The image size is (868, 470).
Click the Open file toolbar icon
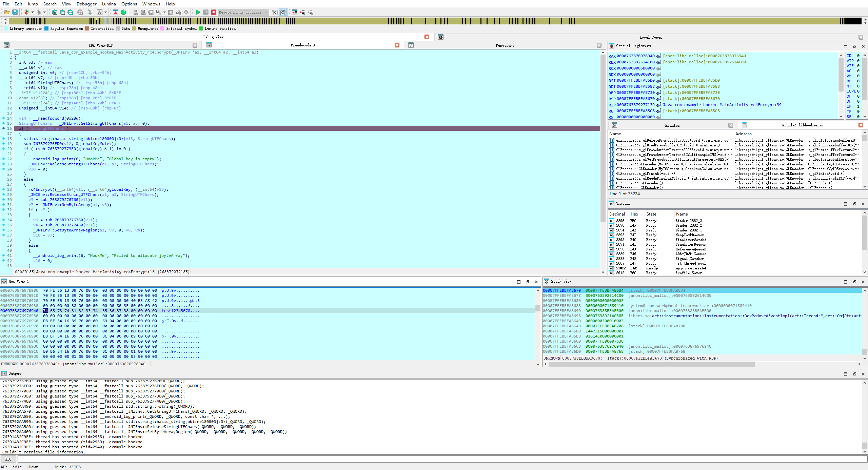pyautogui.click(x=7, y=12)
